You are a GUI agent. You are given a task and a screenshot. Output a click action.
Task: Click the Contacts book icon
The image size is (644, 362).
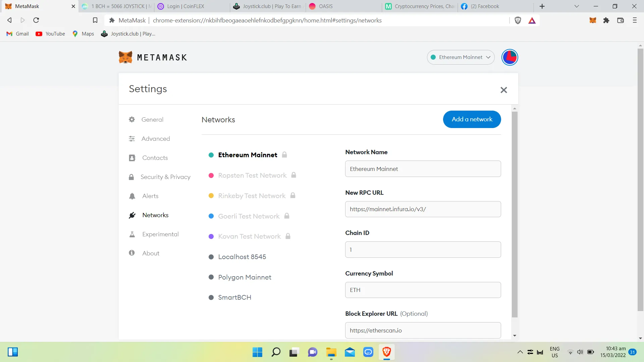[132, 158]
